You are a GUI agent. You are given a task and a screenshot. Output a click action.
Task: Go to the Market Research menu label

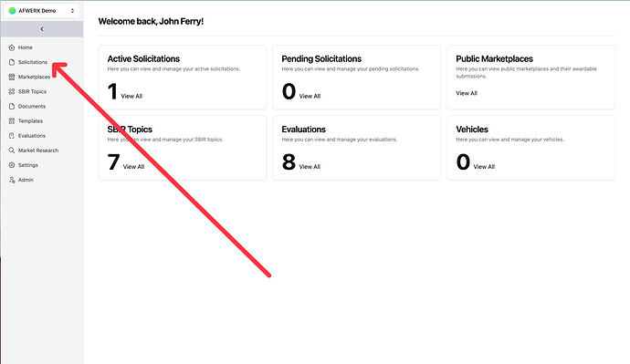tap(38, 151)
